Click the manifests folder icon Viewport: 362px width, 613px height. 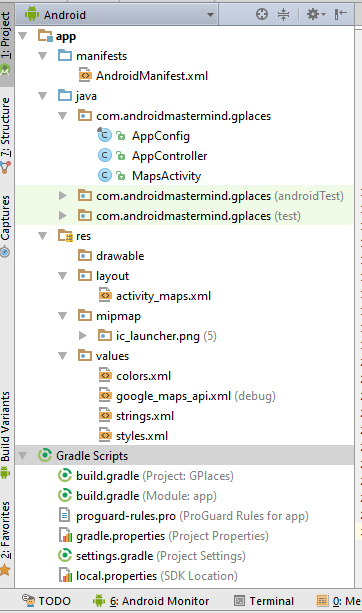click(x=65, y=56)
